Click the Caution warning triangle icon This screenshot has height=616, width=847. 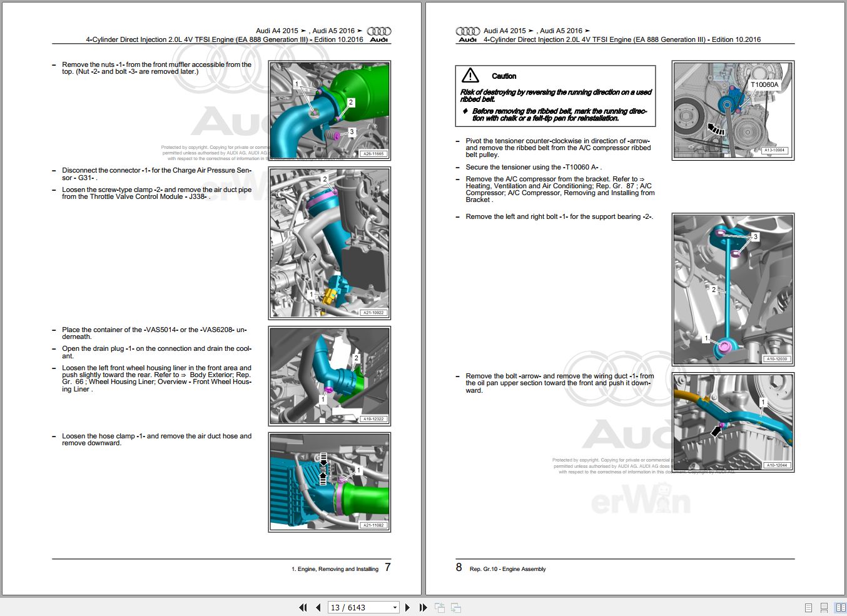click(x=470, y=76)
